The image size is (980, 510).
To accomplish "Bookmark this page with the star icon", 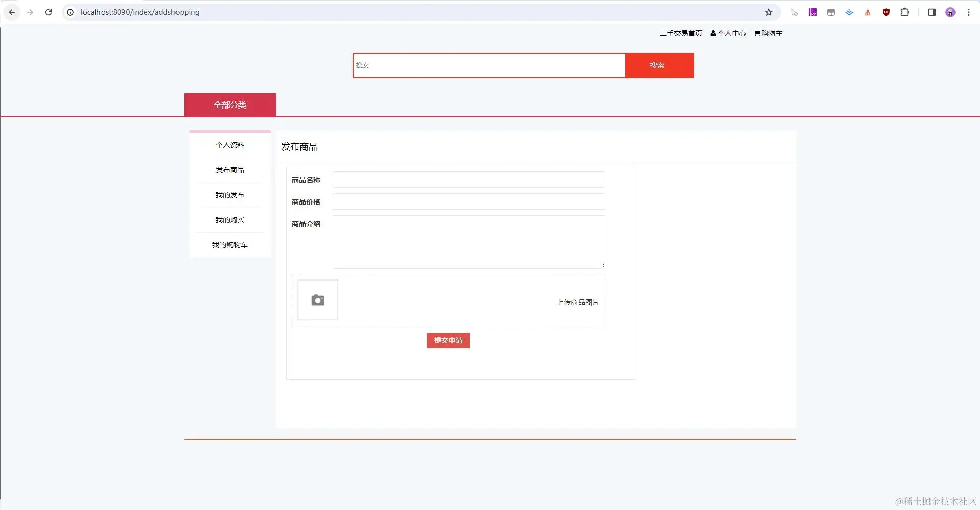I will click(769, 12).
